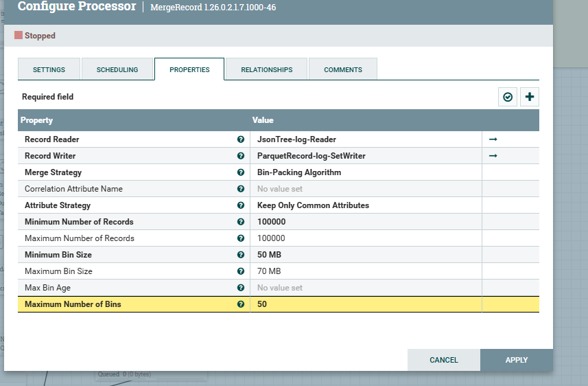Add a new property with plus icon
This screenshot has width=588, height=386.
click(530, 98)
